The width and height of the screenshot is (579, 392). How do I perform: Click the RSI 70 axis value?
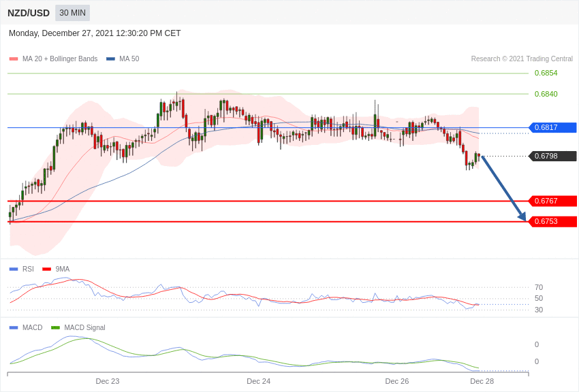tap(539, 287)
